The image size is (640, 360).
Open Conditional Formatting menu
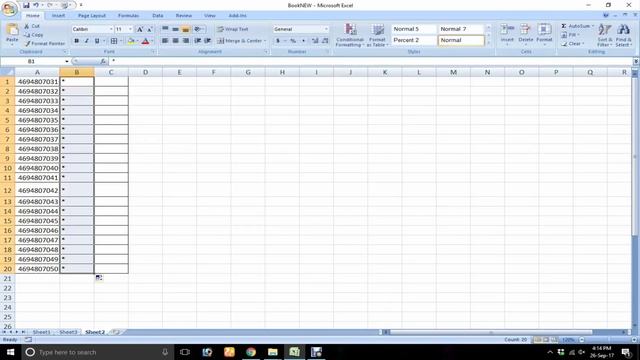350,35
